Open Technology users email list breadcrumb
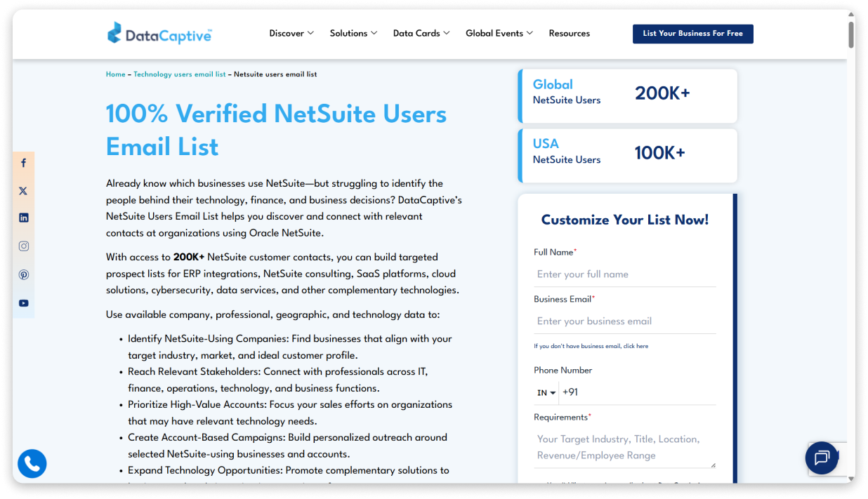This screenshot has height=499, width=868. coord(180,74)
